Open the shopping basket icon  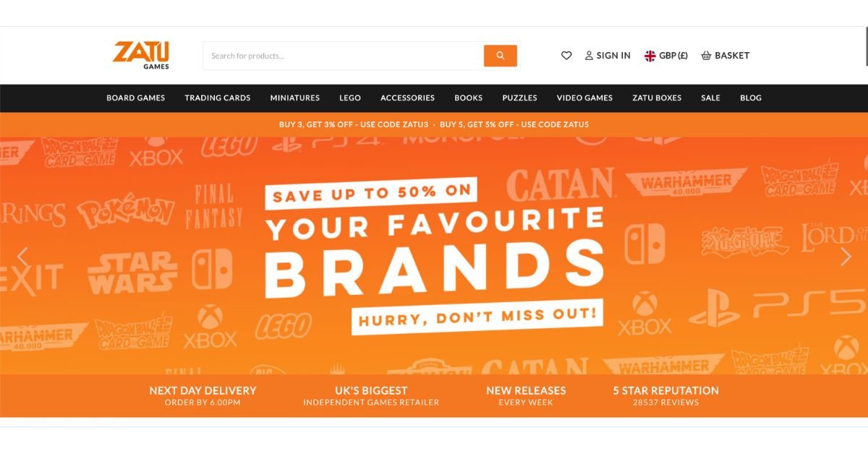pyautogui.click(x=706, y=56)
